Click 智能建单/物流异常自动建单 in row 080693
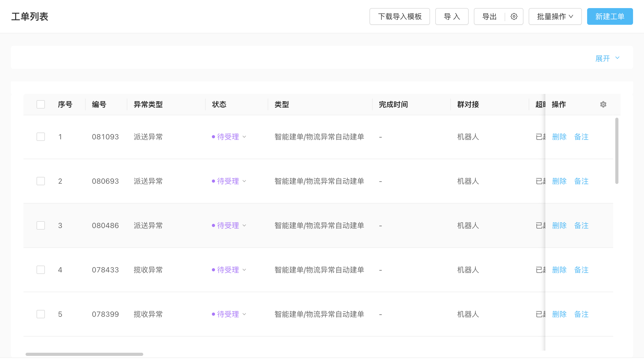Image resolution: width=644 pixels, height=359 pixels. 319,181
